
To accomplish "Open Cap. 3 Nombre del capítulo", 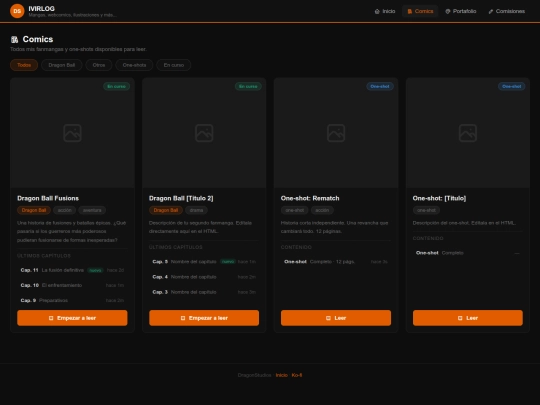I will (204, 292).
